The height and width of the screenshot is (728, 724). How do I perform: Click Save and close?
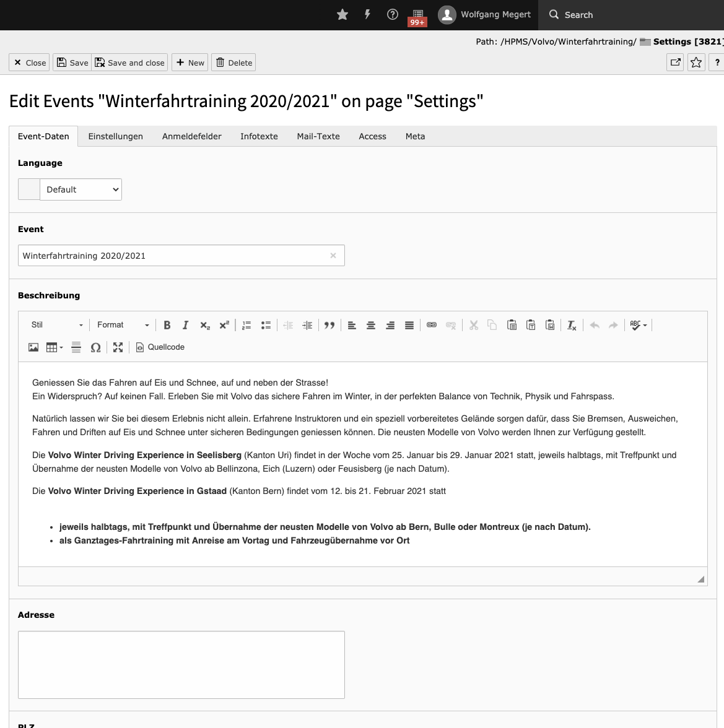pos(129,62)
